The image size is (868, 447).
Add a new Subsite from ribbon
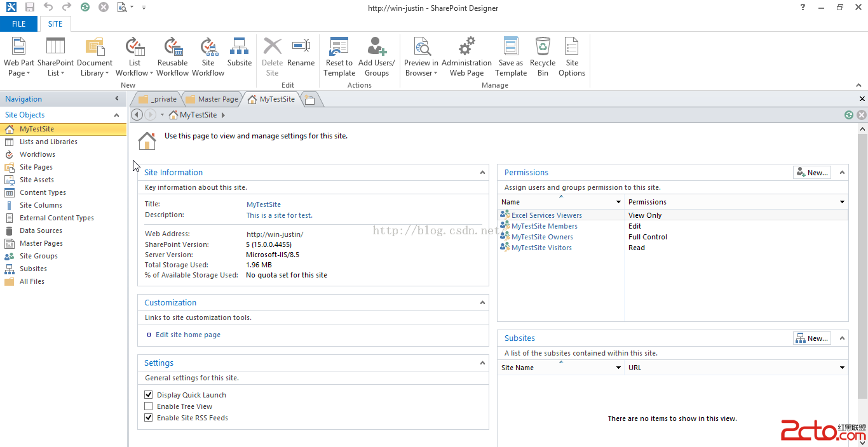pyautogui.click(x=239, y=52)
